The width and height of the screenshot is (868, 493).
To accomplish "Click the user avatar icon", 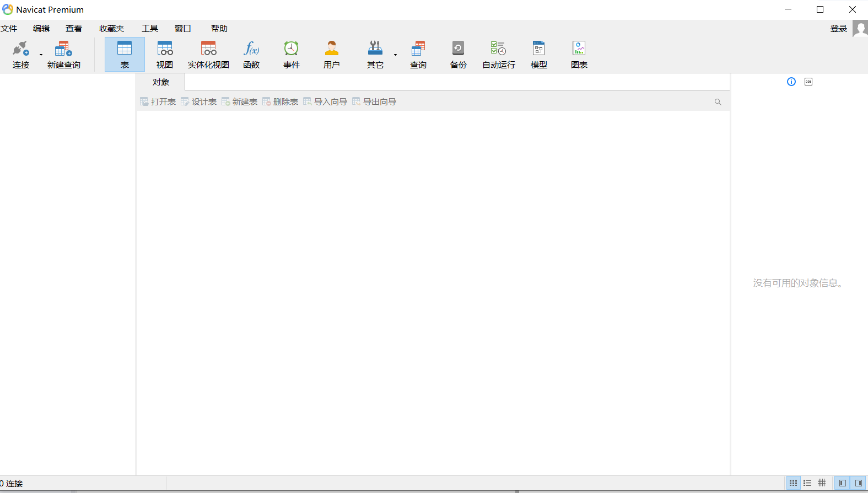I will coord(860,28).
